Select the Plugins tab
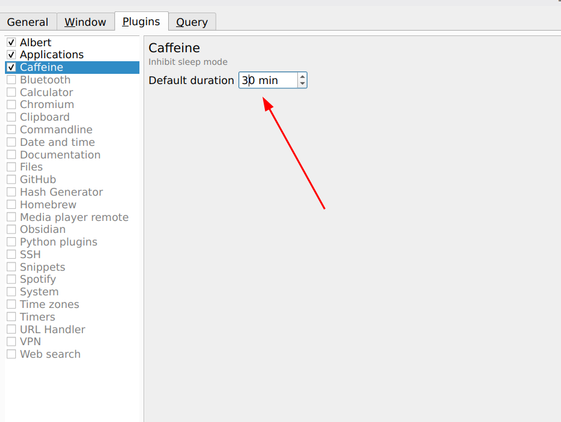This screenshot has width=561, height=422. tap(141, 21)
